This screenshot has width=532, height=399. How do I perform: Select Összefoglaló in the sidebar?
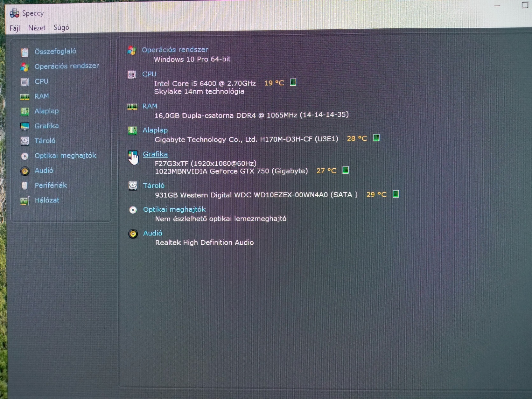click(55, 51)
